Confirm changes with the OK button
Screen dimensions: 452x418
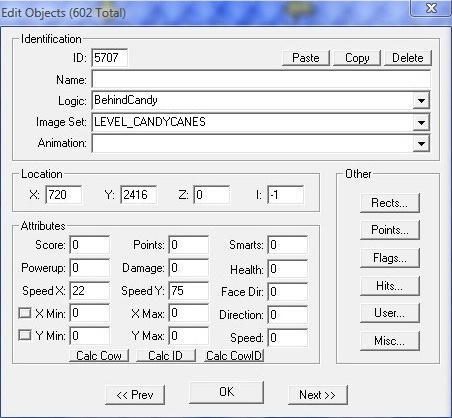pos(226,392)
